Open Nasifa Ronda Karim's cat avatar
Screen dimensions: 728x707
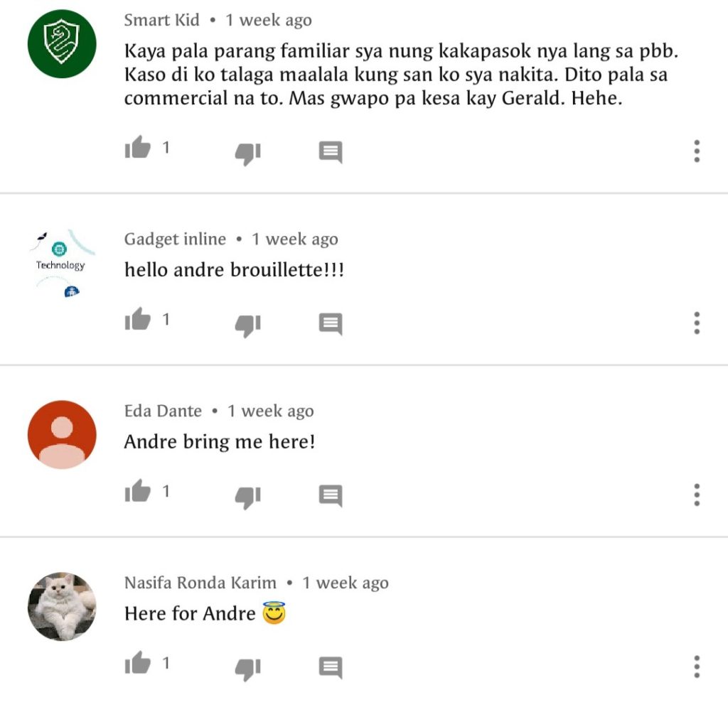coord(62,606)
